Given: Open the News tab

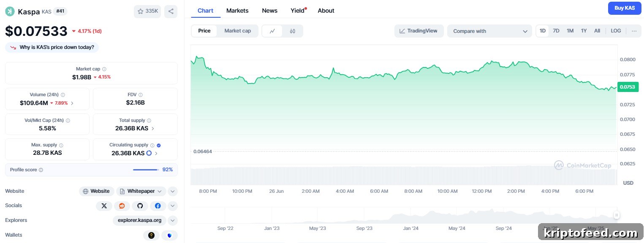Looking at the screenshot, I should tap(270, 11).
